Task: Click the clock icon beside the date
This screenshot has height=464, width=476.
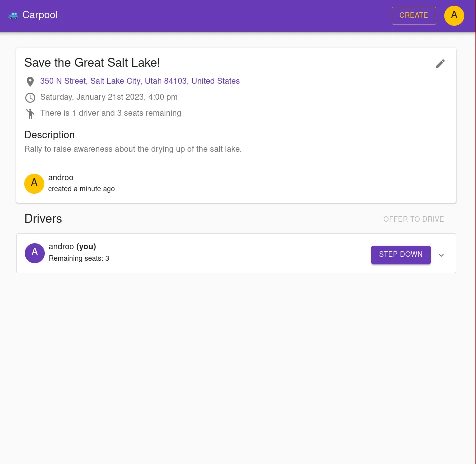Action: pyautogui.click(x=30, y=98)
